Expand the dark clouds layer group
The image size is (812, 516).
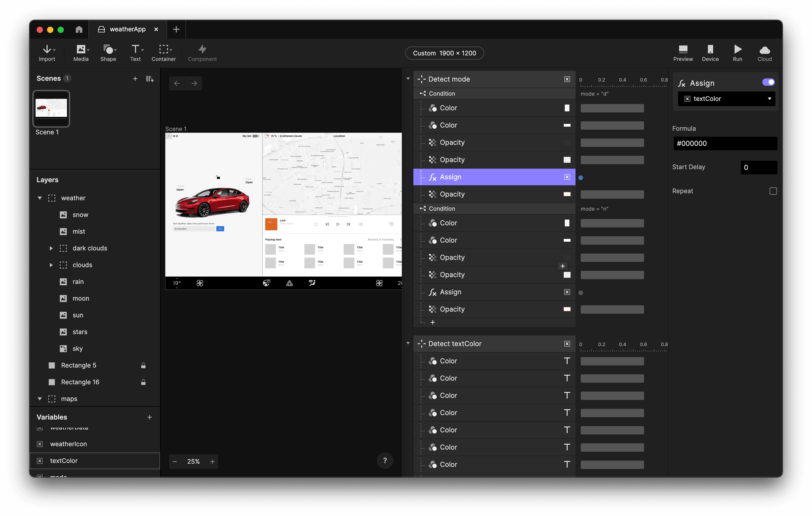51,248
